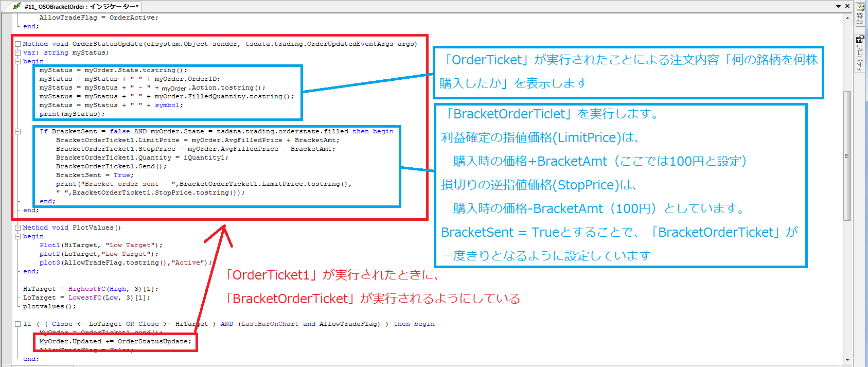
Task: Click the dictionary icon above 辞書
Action: click(860, 7)
